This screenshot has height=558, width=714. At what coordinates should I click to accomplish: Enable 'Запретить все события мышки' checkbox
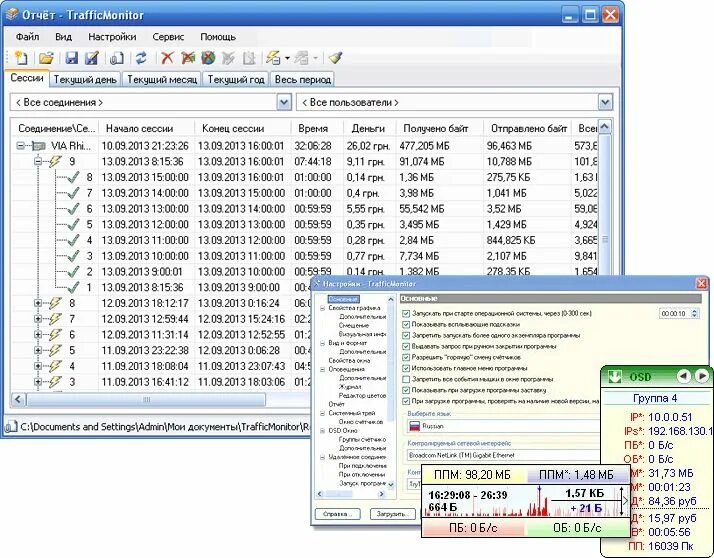[406, 379]
